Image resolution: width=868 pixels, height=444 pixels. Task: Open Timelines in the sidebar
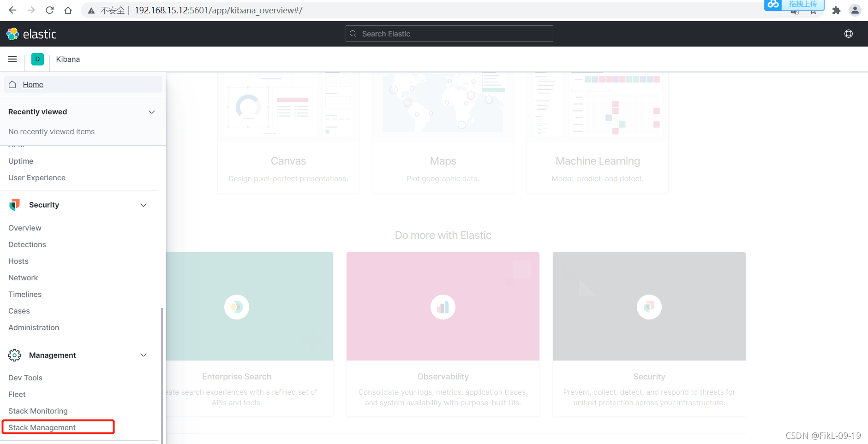[x=25, y=294]
